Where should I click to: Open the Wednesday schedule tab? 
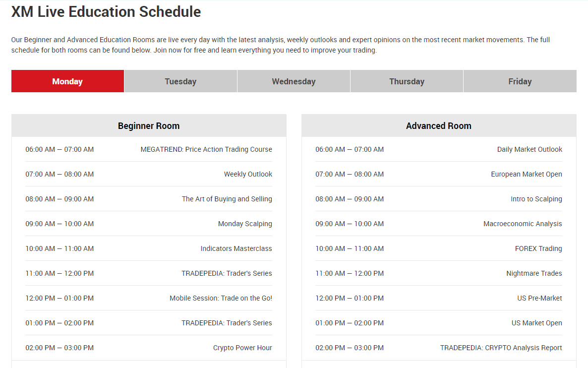pos(294,81)
